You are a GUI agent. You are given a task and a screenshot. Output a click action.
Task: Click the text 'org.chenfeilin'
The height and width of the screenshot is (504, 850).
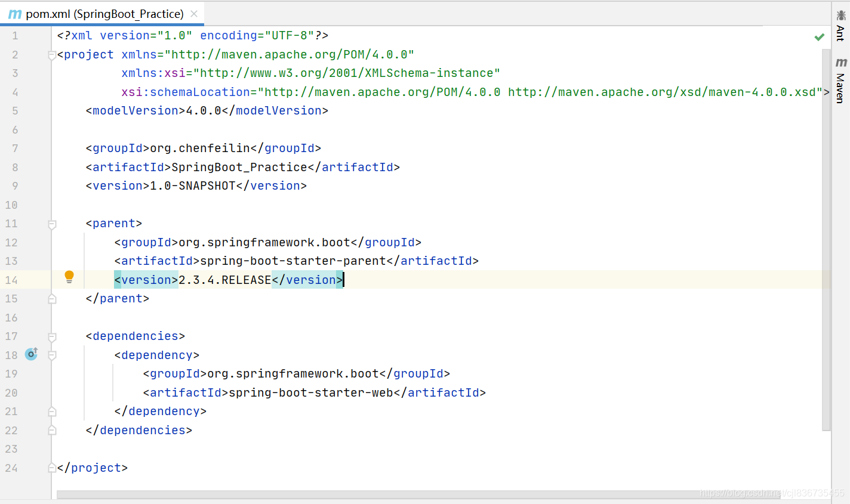tap(200, 148)
